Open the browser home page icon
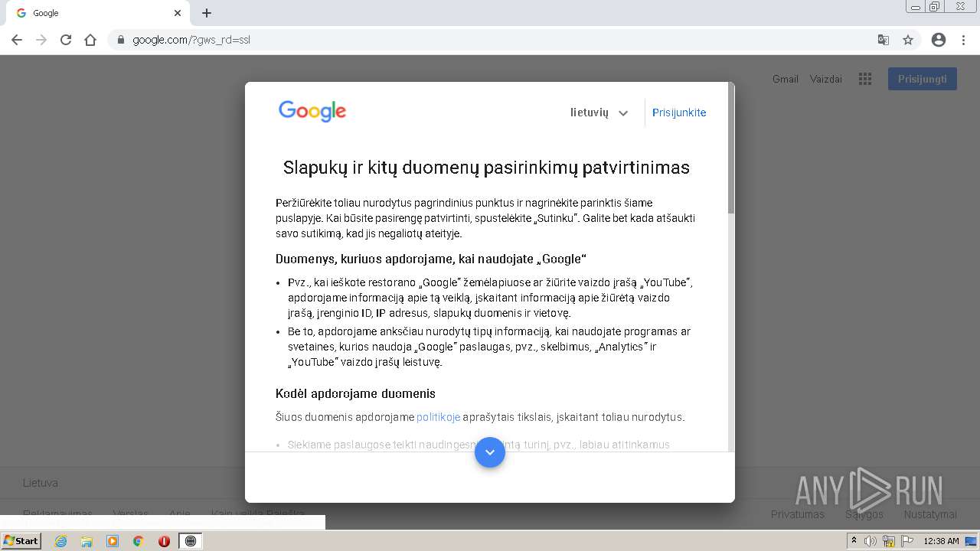 point(90,40)
